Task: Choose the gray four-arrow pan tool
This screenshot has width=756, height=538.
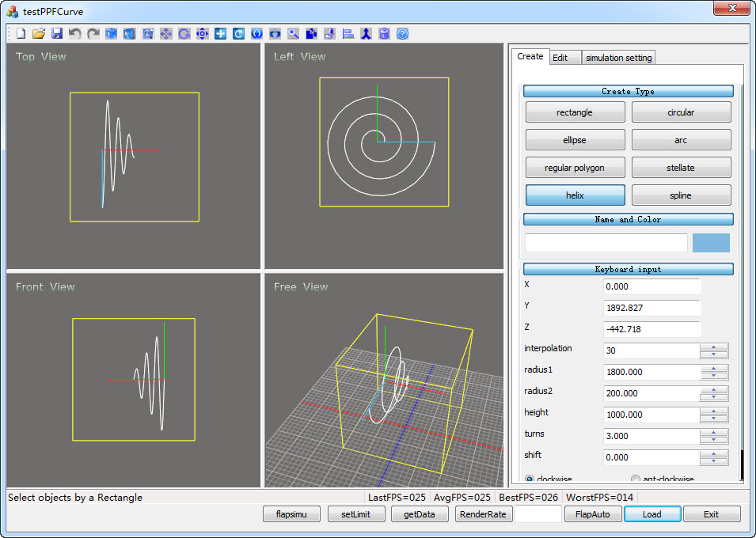Action: (166, 33)
